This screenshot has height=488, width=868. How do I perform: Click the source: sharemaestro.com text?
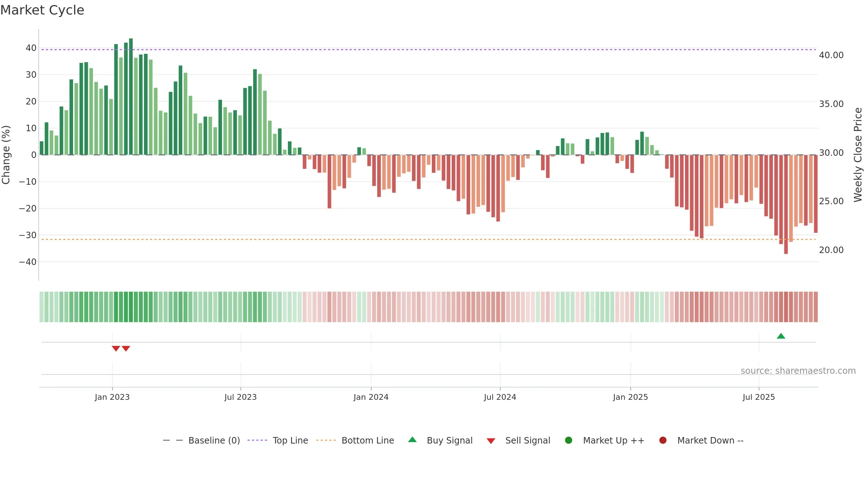tap(798, 371)
